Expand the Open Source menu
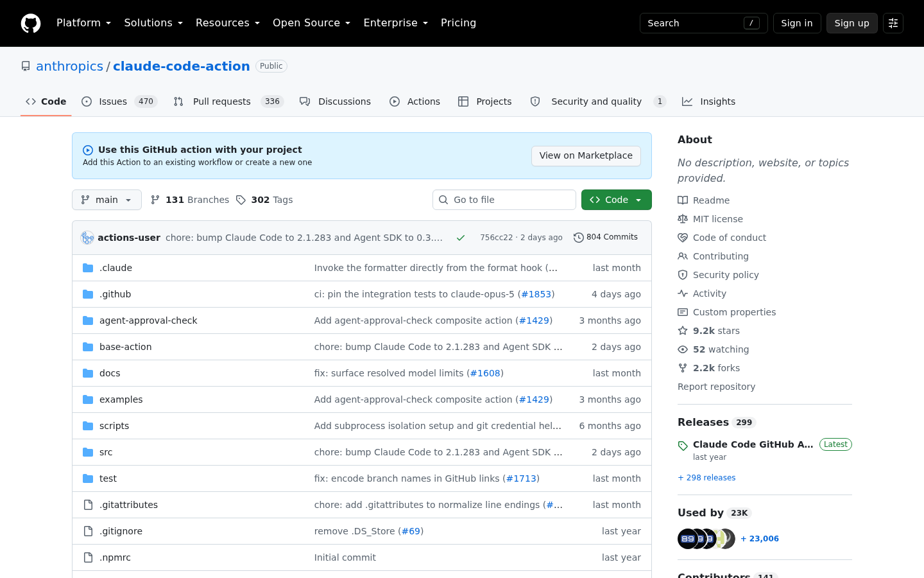924x578 pixels. point(311,23)
